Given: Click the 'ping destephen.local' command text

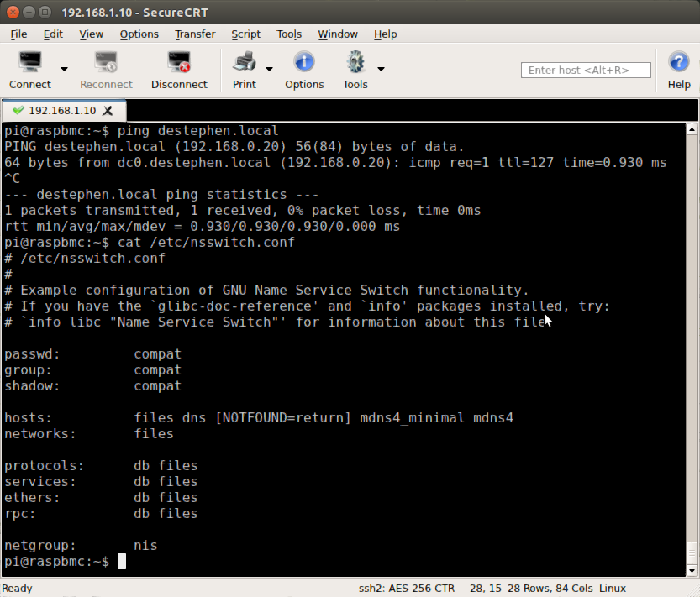Looking at the screenshot, I should pos(197,131).
